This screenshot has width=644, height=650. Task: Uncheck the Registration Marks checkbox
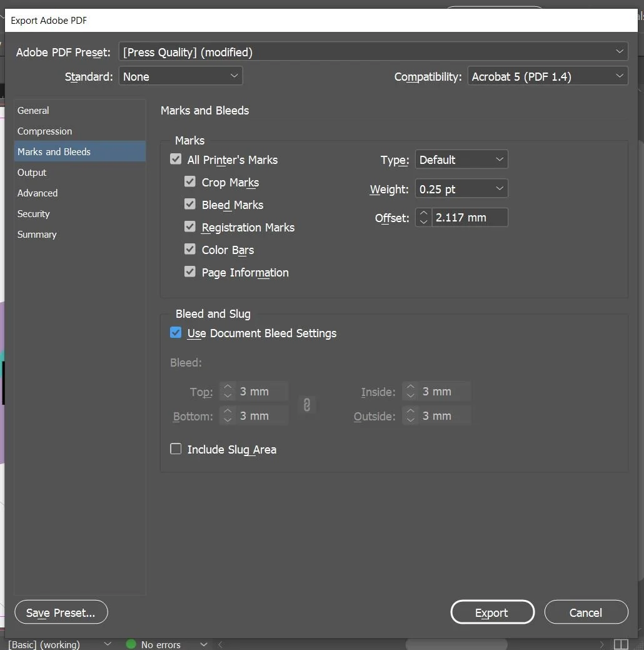(x=189, y=226)
